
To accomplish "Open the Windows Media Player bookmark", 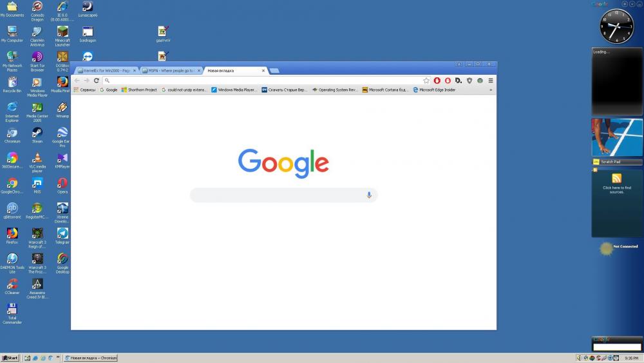I will (234, 90).
